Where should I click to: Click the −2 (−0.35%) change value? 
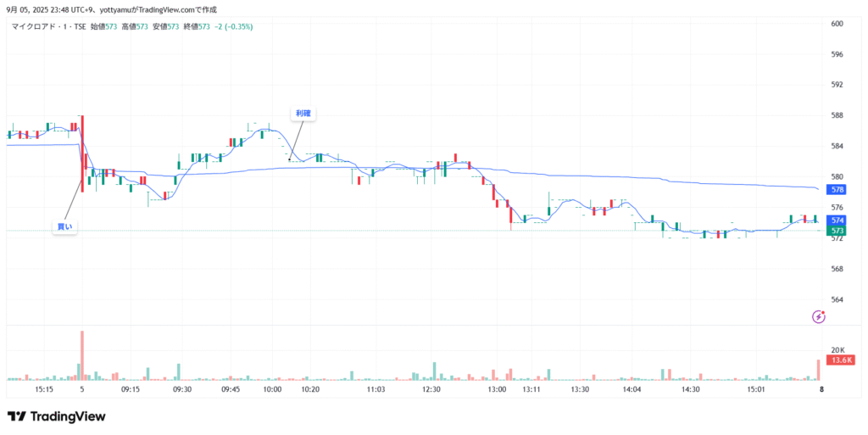click(233, 26)
